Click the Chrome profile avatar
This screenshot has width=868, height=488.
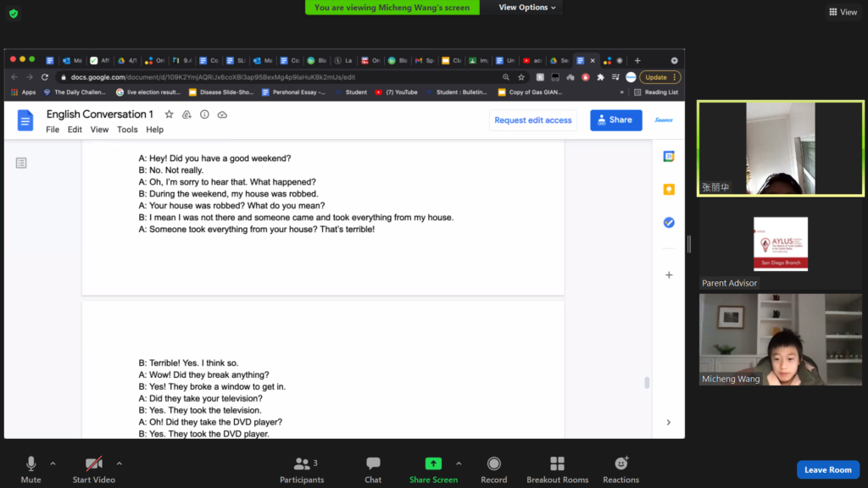(x=631, y=77)
